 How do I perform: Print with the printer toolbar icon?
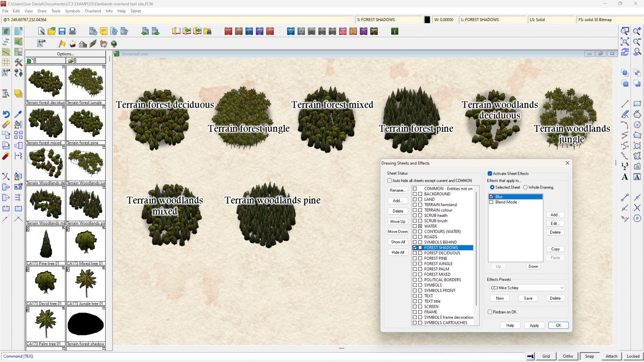[x=72, y=31]
